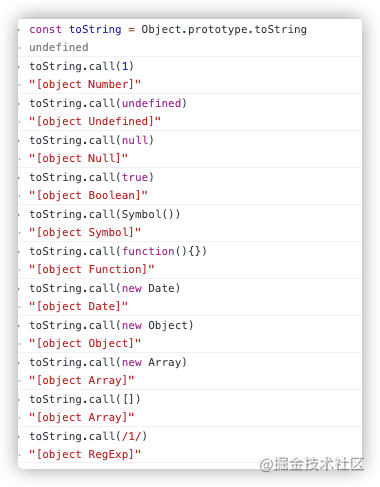This screenshot has height=487, width=380.
Task: Select the "[object Null]" output
Action: tap(78, 158)
